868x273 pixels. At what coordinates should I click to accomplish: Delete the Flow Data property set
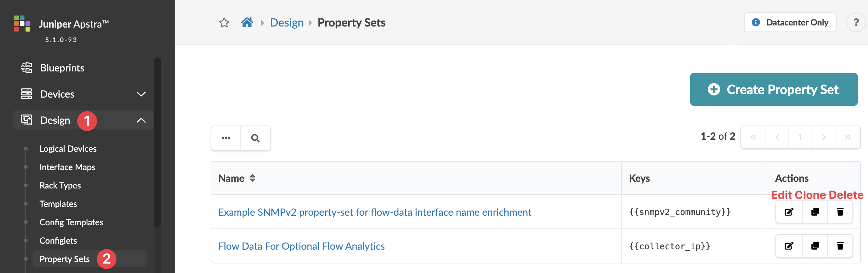(840, 246)
